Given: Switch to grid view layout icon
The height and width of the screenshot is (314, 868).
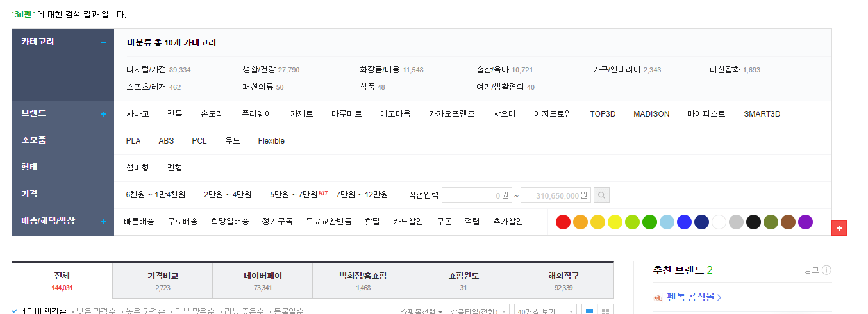Looking at the screenshot, I should (x=605, y=310).
